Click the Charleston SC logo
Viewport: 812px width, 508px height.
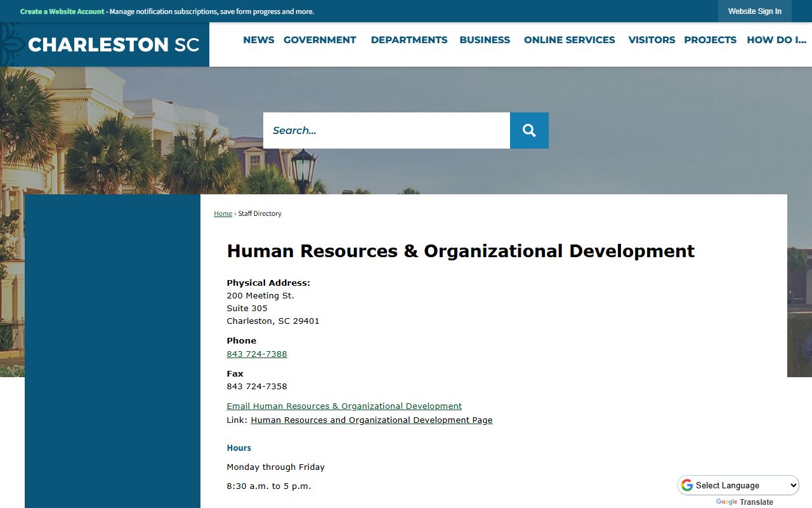[113, 44]
